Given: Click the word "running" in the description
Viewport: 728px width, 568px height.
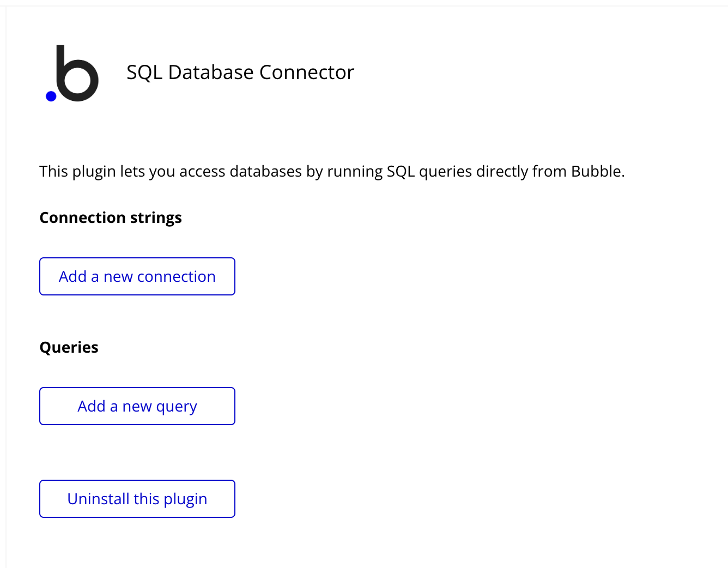Looking at the screenshot, I should pos(355,172).
